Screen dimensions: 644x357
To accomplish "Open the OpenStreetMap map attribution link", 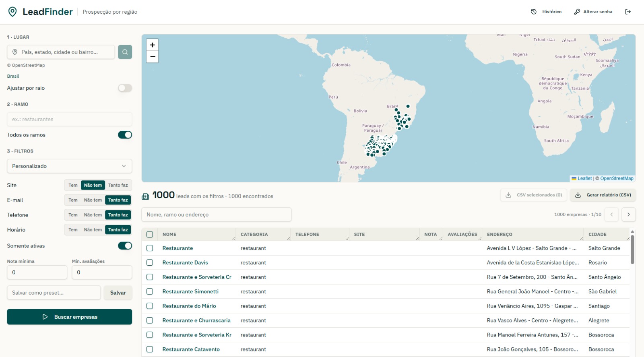I will [617, 179].
